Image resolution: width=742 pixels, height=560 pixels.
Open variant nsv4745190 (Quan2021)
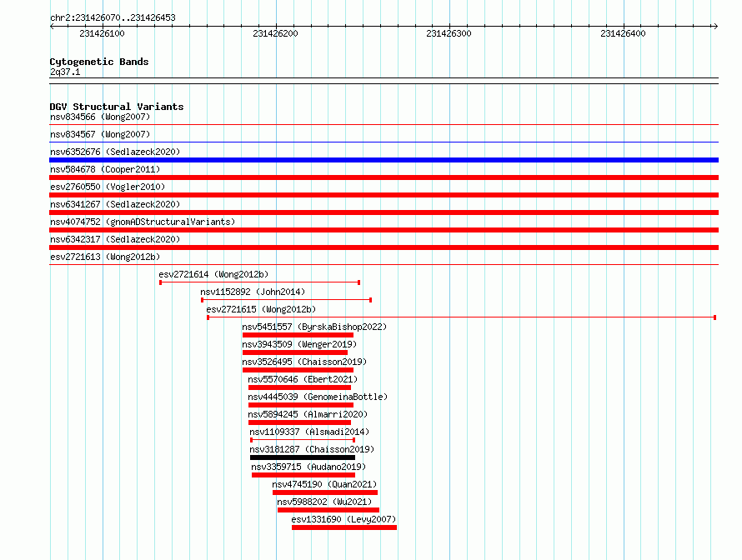324,484
